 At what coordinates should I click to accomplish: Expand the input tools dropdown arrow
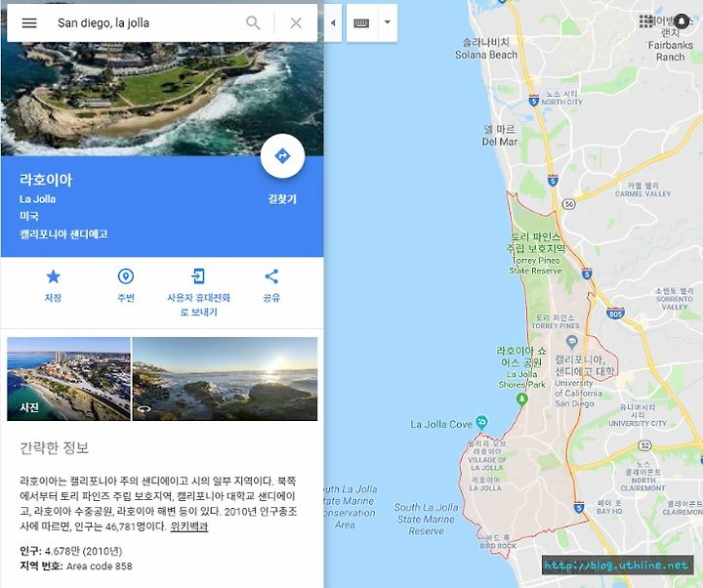point(388,22)
